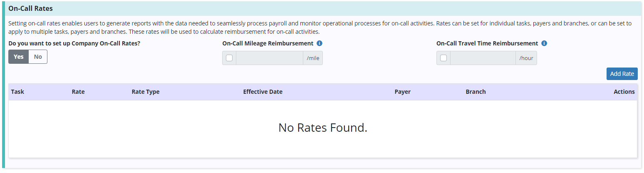The height and width of the screenshot is (173, 644).
Task: Click the Actions column header
Action: click(x=624, y=92)
